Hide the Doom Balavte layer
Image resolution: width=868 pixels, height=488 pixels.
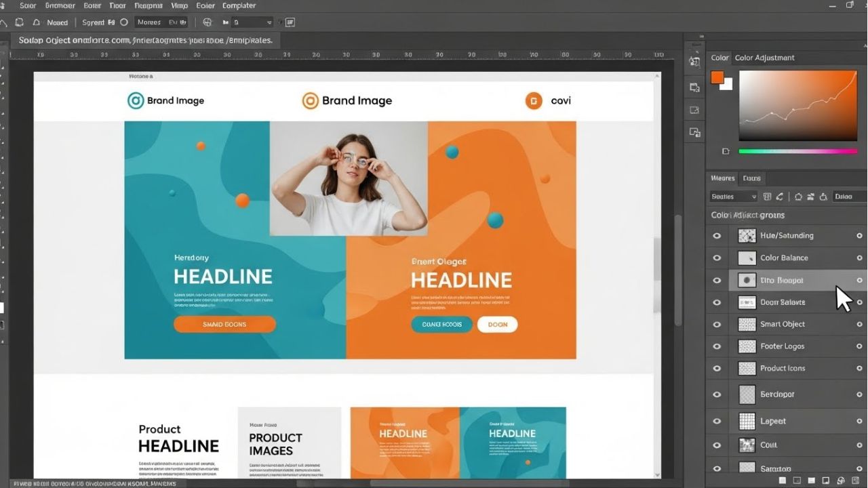point(717,302)
